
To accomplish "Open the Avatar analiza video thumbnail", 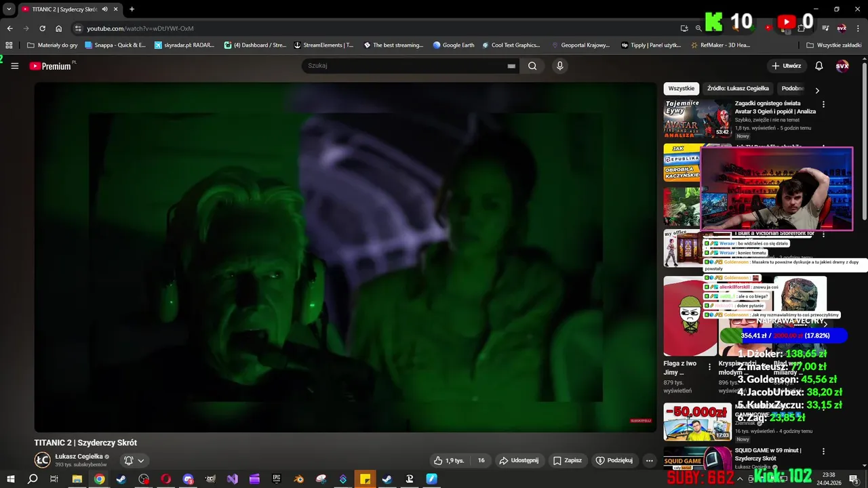I will pos(697,119).
